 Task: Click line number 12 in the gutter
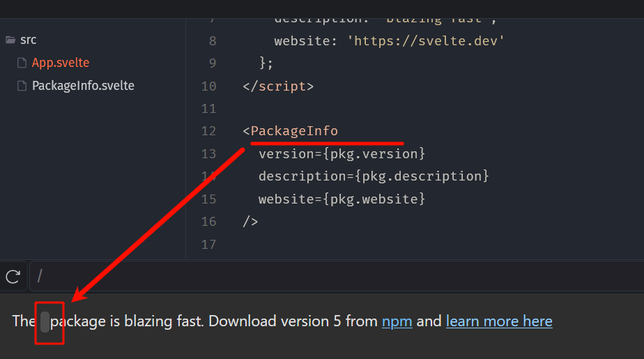pyautogui.click(x=208, y=131)
